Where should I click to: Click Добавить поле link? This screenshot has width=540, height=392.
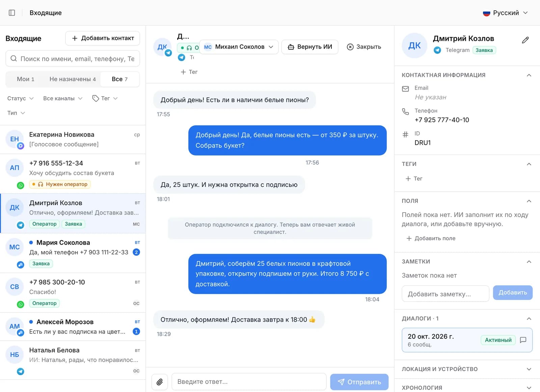(x=430, y=238)
